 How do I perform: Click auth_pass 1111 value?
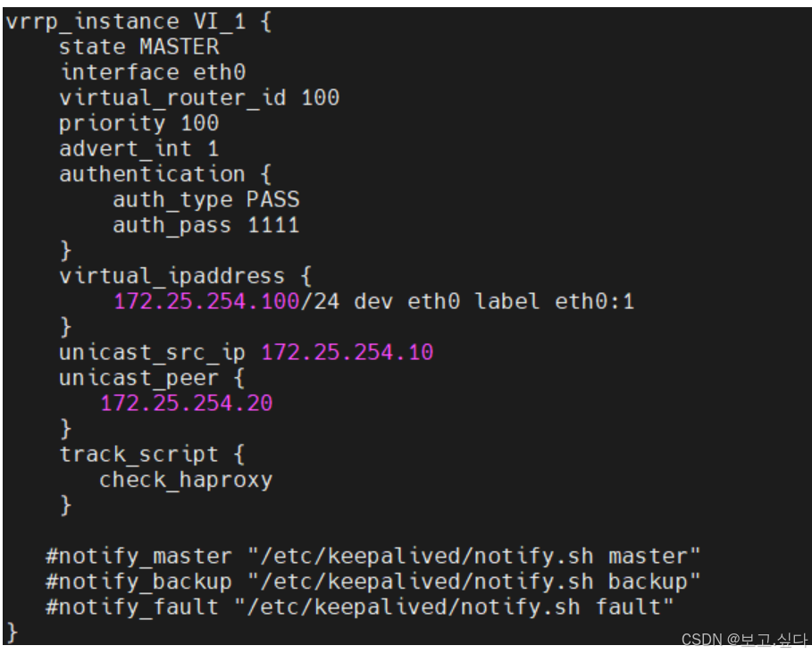click(273, 225)
